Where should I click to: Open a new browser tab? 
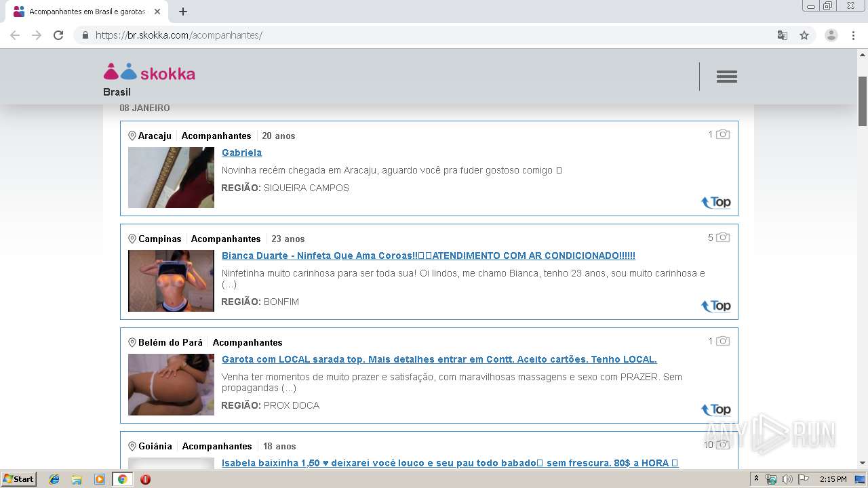(183, 12)
